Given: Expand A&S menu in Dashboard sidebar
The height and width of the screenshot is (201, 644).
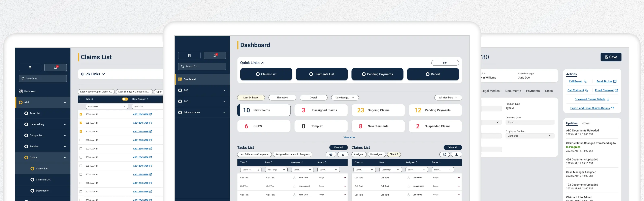Looking at the screenshot, I should pyautogui.click(x=224, y=90).
